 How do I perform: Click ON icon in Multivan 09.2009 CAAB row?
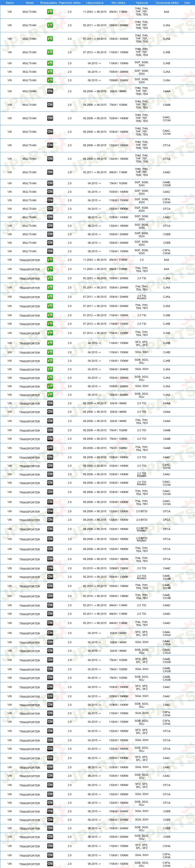[x=50, y=105]
